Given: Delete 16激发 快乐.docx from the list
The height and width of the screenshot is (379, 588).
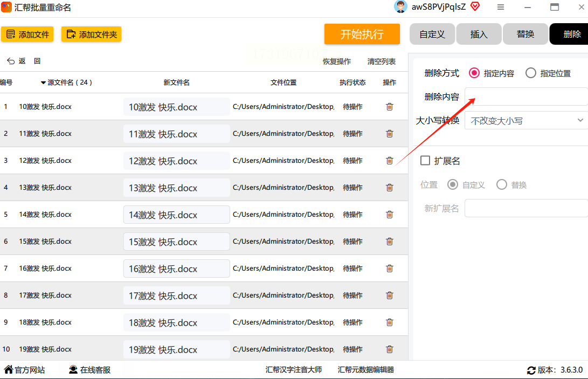Looking at the screenshot, I should click(x=390, y=268).
